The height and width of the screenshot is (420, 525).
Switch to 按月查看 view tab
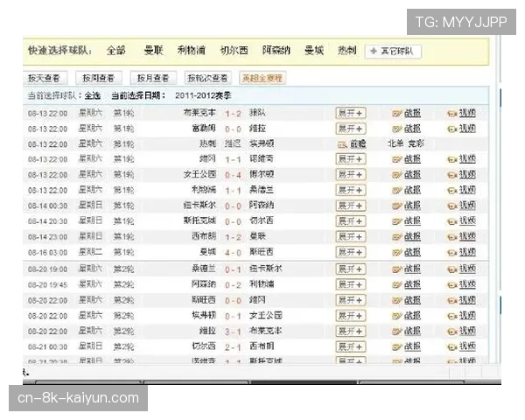[152, 79]
